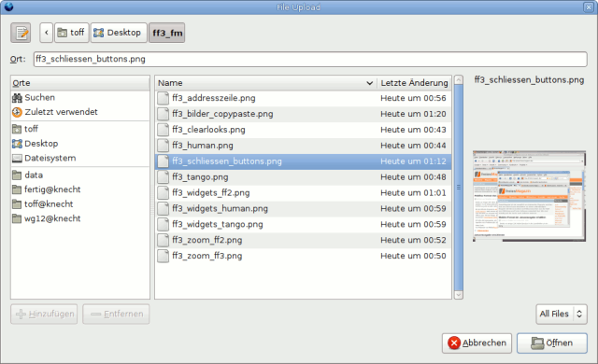Viewport: 598px width, 364px height.
Task: Open Suchen in the places sidebar
Action: point(80,98)
